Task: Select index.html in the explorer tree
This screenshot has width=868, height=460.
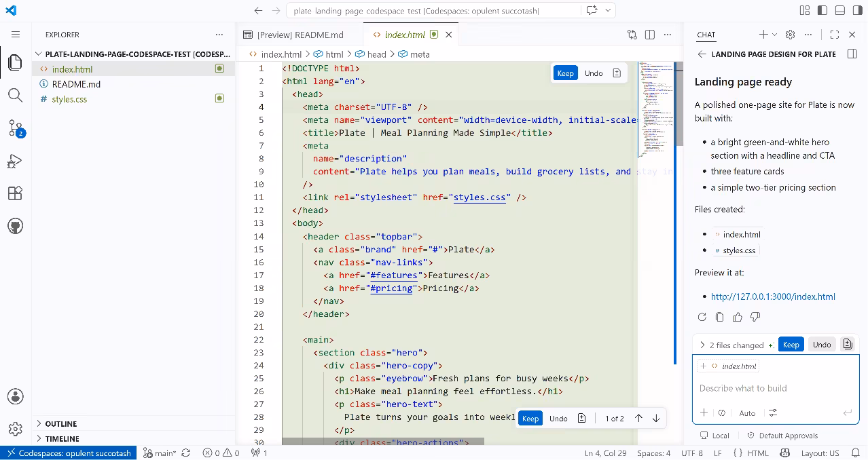Action: tap(133, 69)
